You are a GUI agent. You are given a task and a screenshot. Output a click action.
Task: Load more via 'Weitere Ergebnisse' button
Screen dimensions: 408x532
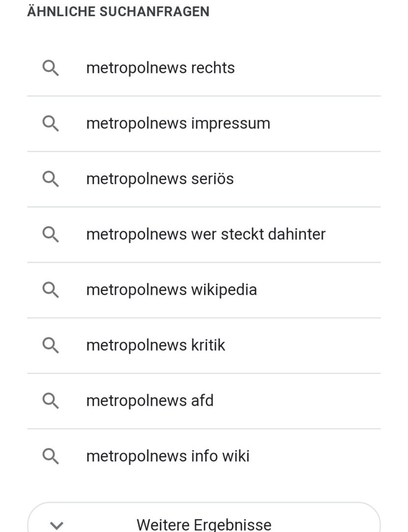pos(204,524)
